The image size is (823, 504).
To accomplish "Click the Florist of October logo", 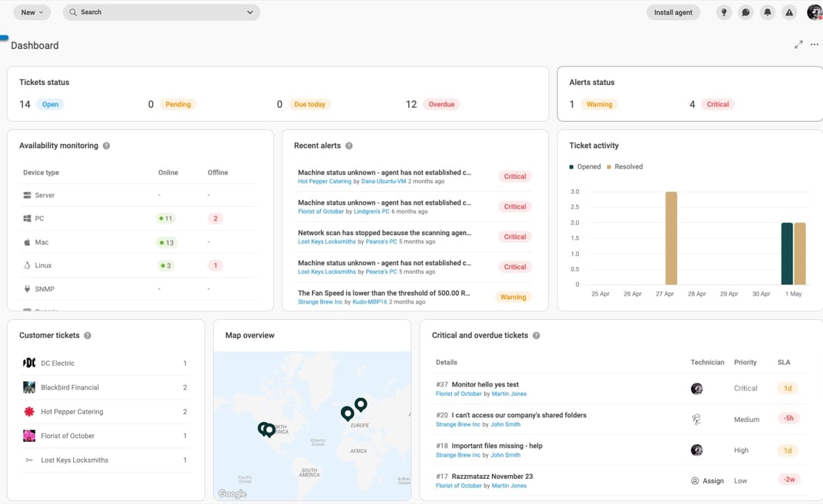I will (x=30, y=436).
